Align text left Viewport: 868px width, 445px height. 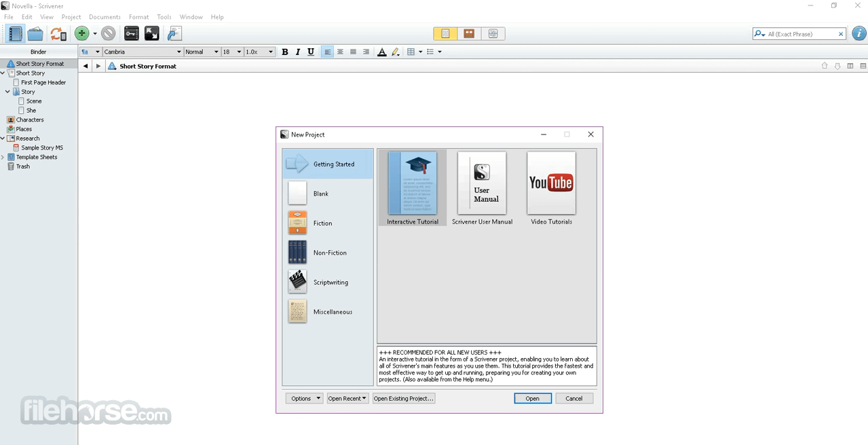(x=328, y=52)
